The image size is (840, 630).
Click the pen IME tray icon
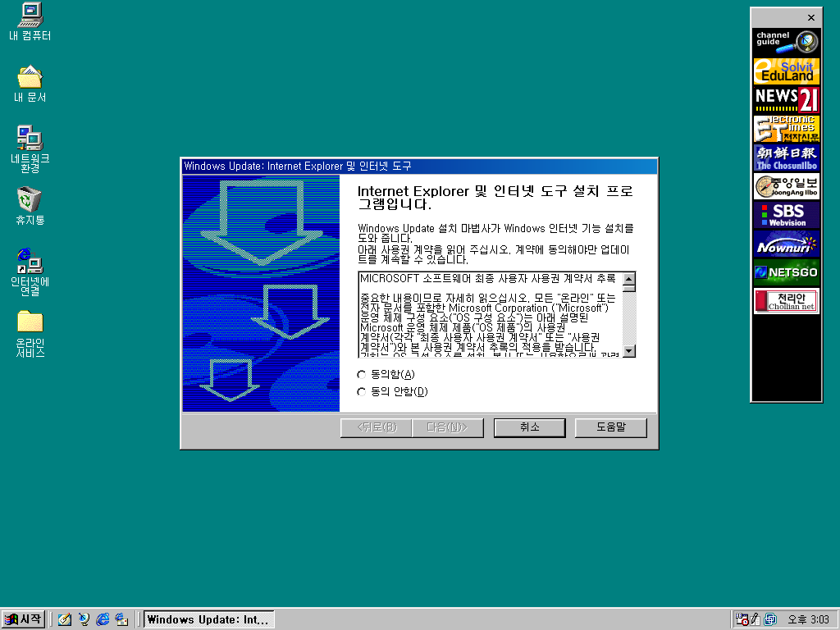click(x=756, y=619)
